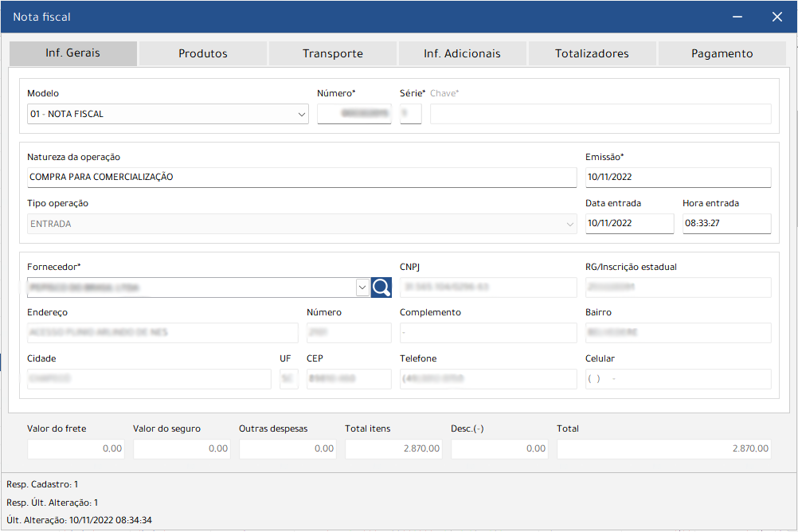Focus the Telefone field
798x532 pixels.
[488, 379]
